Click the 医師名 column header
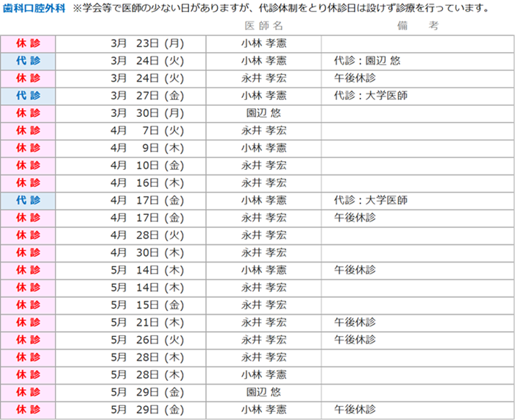This screenshot has width=515, height=420. click(x=263, y=26)
